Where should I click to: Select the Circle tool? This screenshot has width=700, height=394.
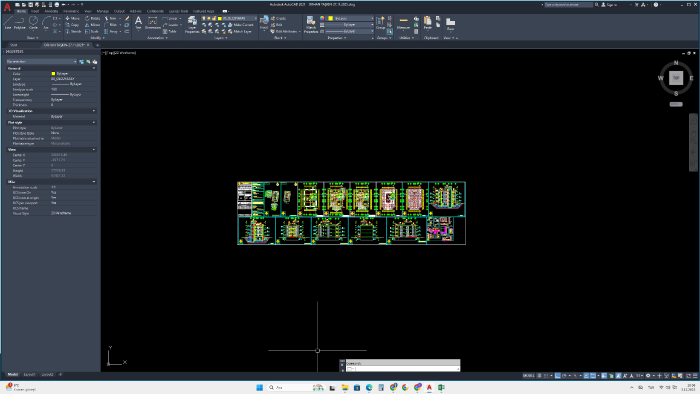(33, 23)
